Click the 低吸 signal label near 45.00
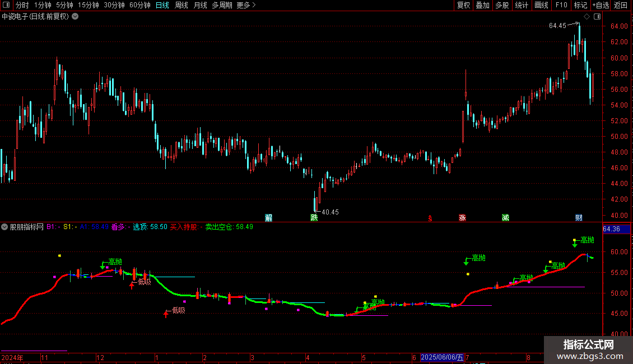 [x=179, y=310]
